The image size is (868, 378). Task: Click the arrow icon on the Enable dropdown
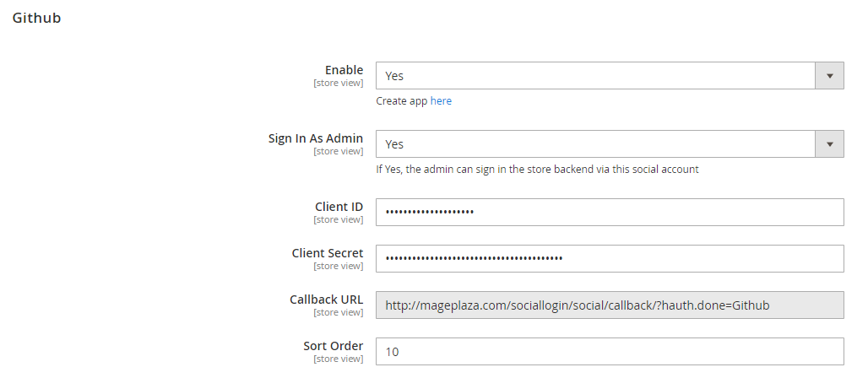point(829,76)
